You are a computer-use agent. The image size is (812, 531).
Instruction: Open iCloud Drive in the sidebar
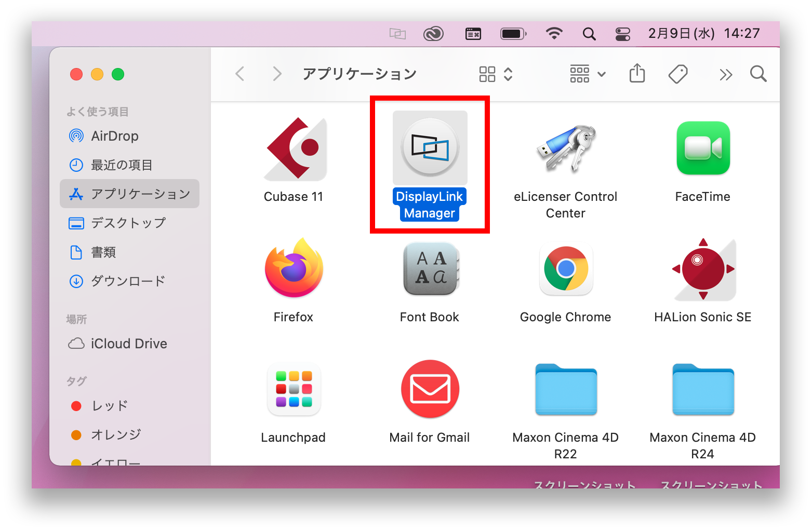pos(129,344)
